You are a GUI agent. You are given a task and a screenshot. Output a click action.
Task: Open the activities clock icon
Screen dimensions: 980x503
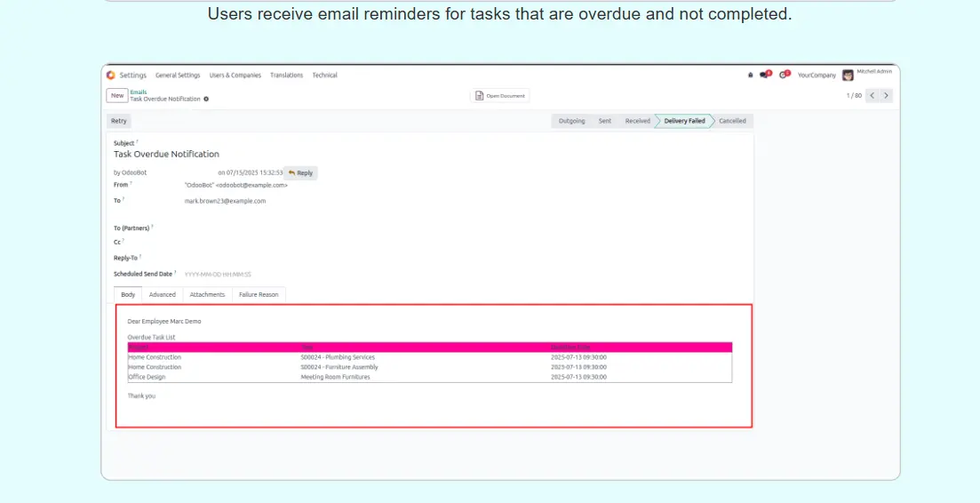coord(784,76)
